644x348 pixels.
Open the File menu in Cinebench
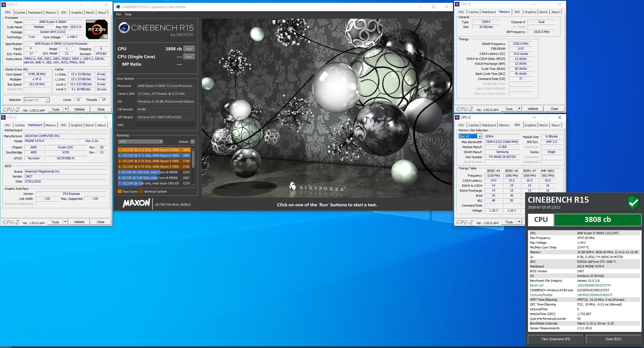pos(118,14)
